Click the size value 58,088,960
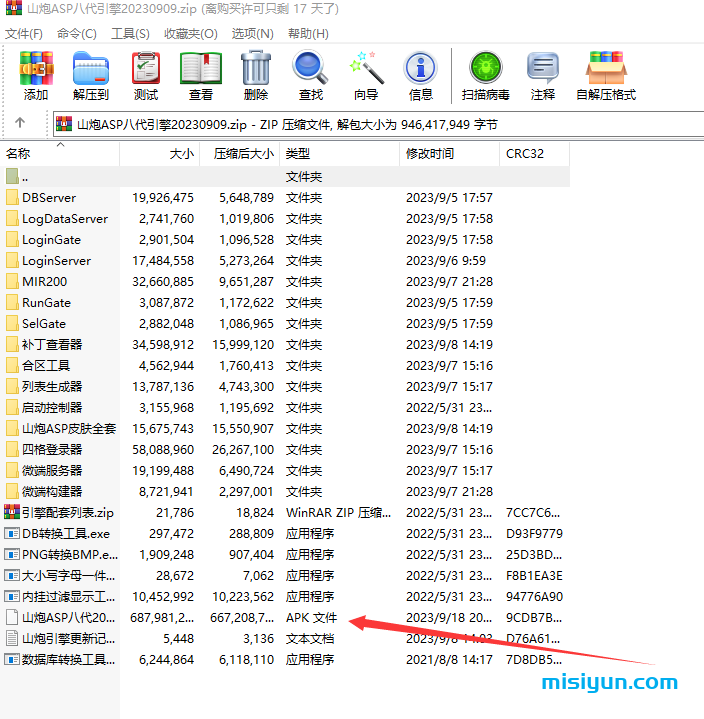 pyautogui.click(x=163, y=450)
